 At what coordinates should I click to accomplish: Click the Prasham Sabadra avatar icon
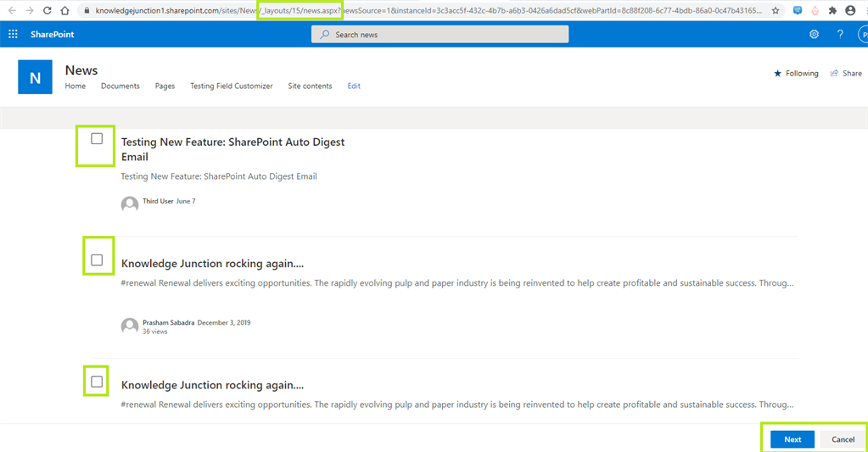point(130,326)
